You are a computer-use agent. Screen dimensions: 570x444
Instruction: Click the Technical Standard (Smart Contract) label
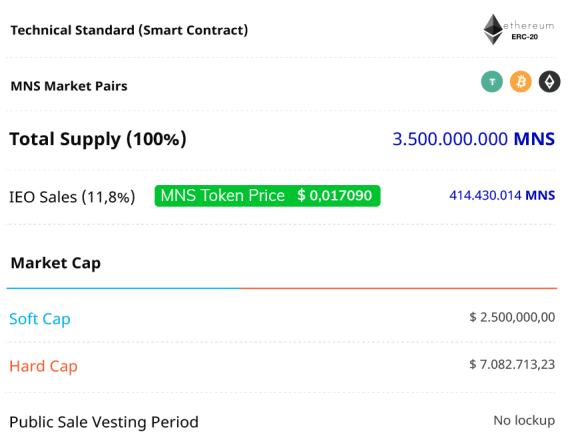click(x=129, y=30)
